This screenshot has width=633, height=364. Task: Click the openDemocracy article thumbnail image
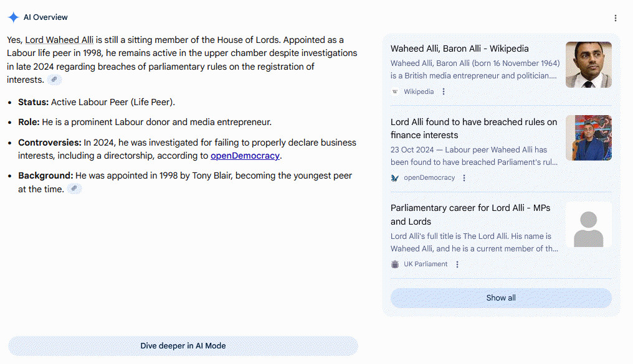588,138
